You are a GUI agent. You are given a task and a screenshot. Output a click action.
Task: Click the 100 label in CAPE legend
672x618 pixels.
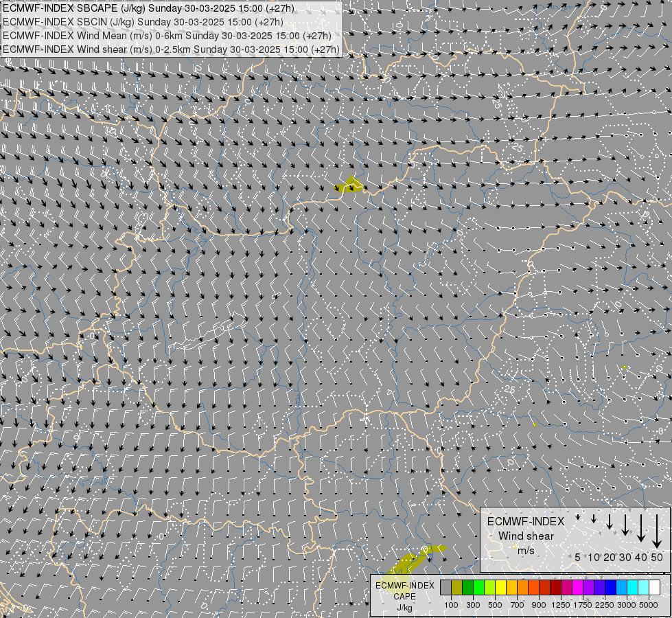coord(451,605)
